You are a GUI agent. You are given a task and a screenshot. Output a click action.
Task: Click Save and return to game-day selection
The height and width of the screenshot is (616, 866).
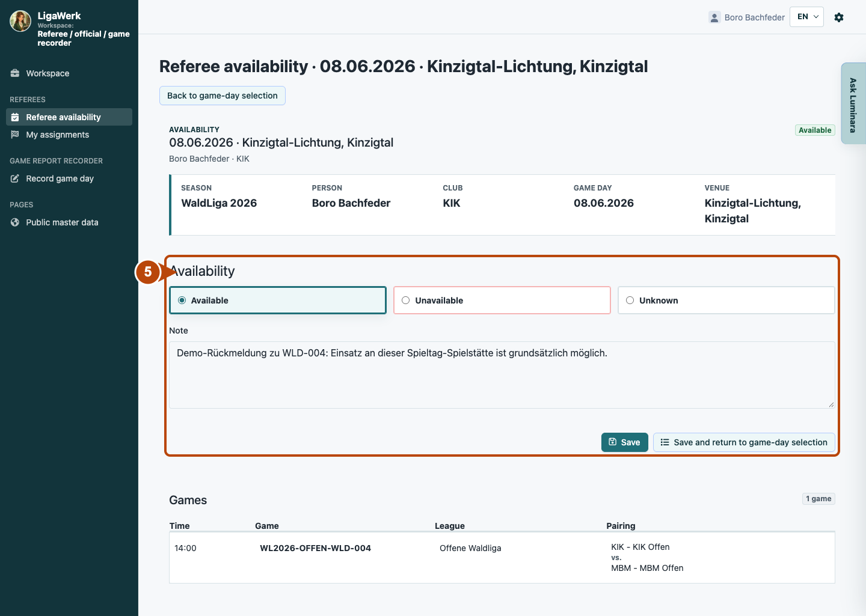pyautogui.click(x=744, y=442)
